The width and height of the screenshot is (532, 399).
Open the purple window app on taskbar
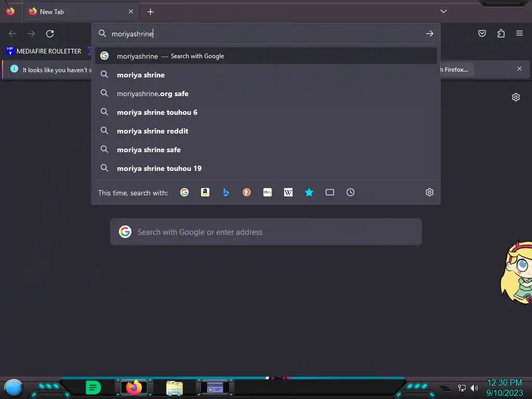click(215, 388)
